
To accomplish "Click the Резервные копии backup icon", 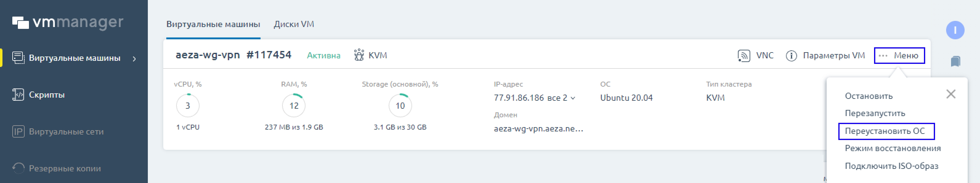I will point(18,168).
